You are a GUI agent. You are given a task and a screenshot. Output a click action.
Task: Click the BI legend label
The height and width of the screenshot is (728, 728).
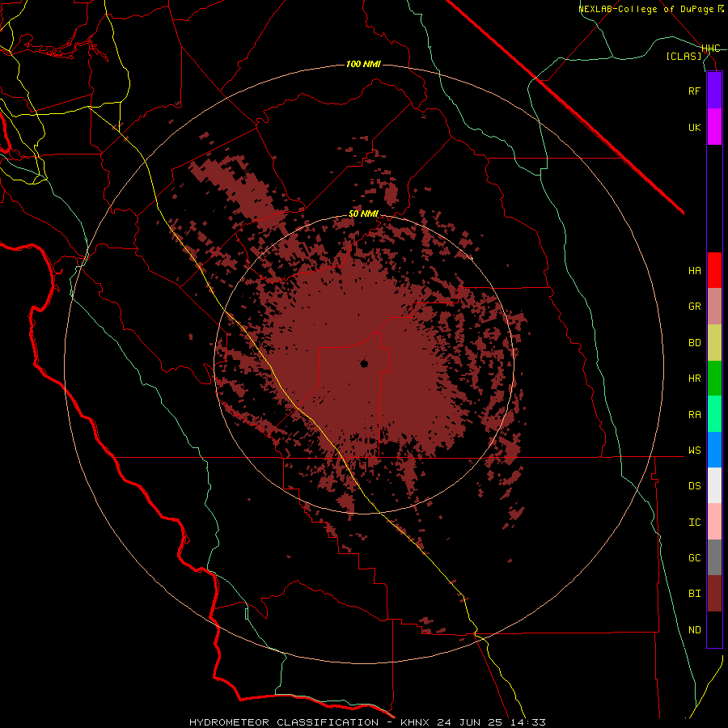(x=694, y=594)
